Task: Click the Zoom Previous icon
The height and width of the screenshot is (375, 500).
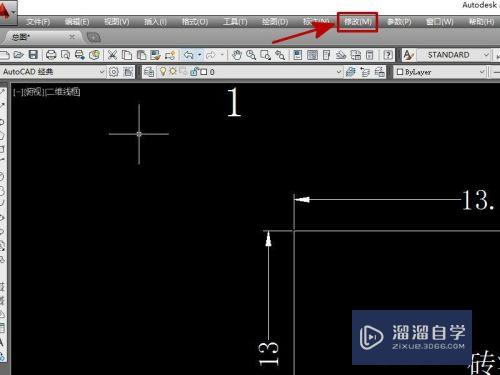Action: click(x=280, y=55)
